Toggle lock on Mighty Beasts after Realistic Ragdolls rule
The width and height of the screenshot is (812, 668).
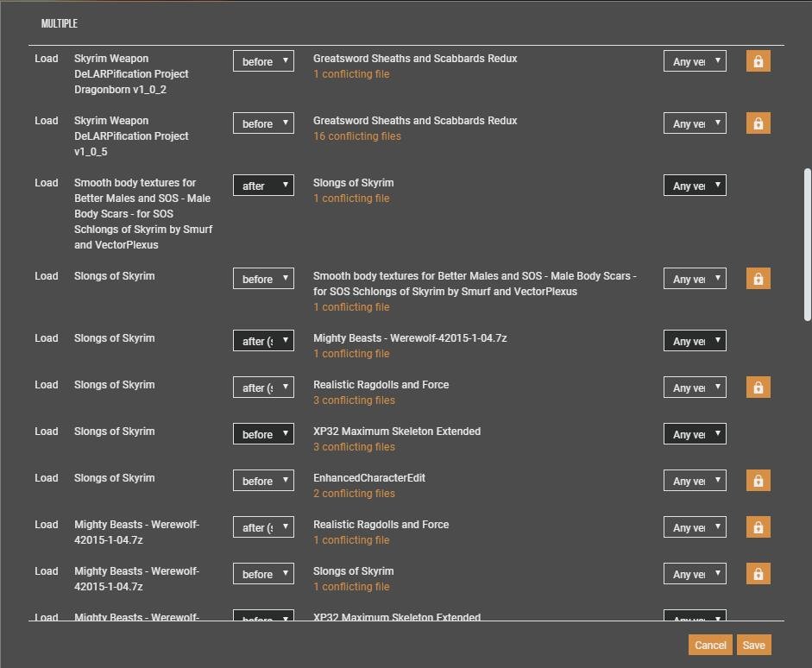click(x=758, y=527)
